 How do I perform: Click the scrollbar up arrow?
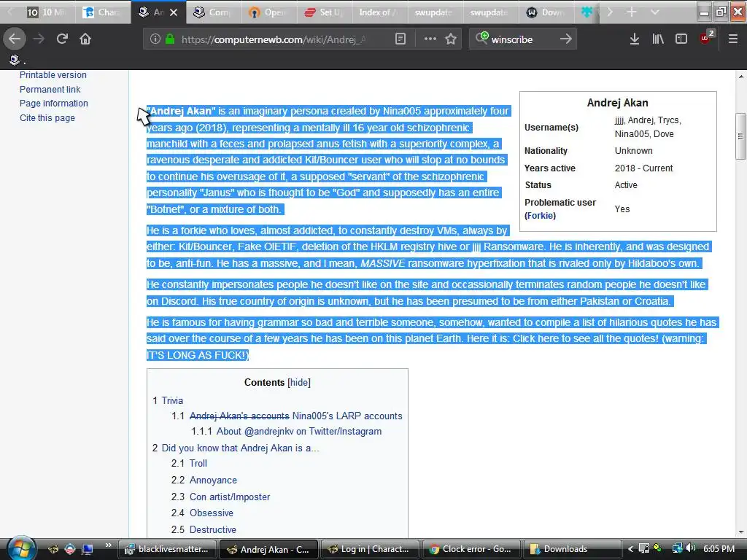(741, 76)
